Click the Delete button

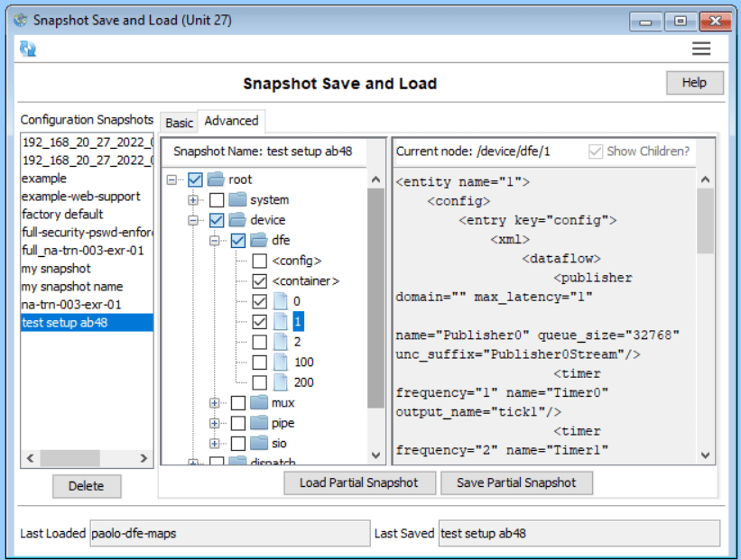[87, 486]
